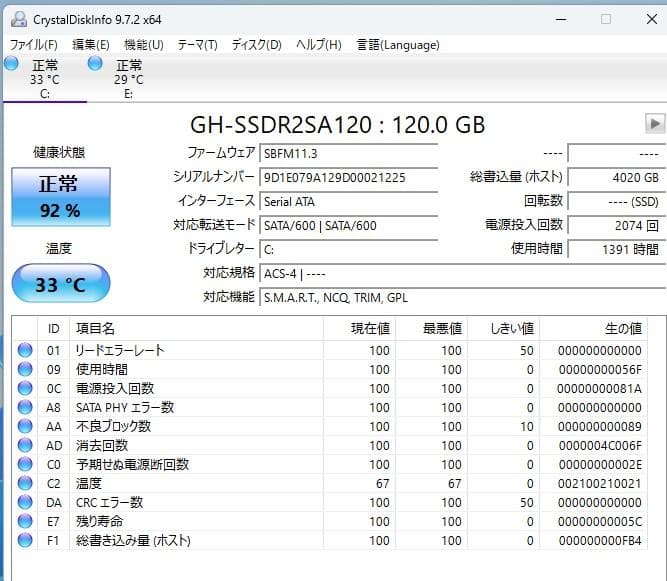Click raw value 0000000081A
The width and height of the screenshot is (667, 581).
pos(600,389)
